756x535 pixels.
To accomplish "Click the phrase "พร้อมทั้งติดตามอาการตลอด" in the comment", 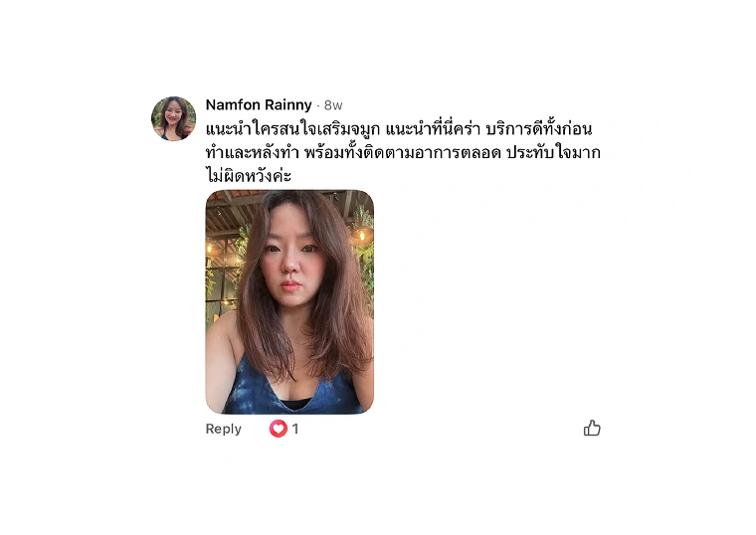I will click(403, 153).
